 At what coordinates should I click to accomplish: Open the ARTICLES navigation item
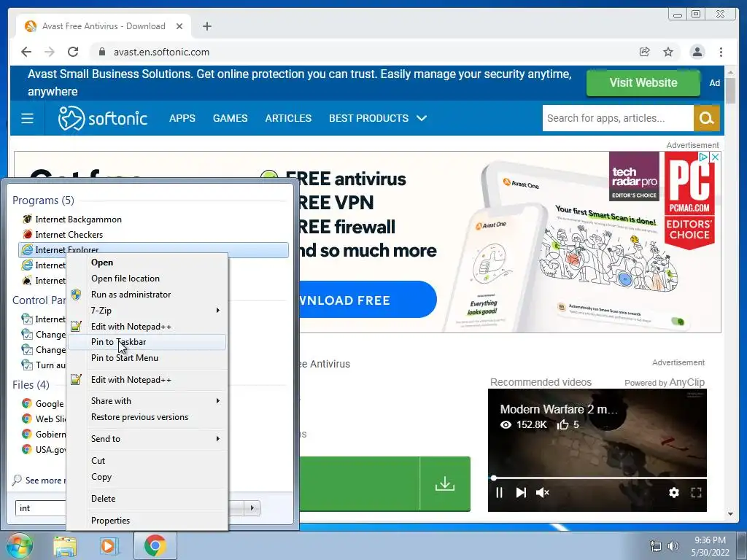[288, 118]
